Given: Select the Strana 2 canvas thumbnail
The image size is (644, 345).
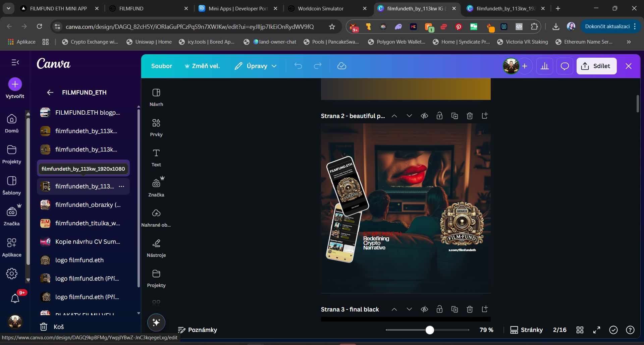Looking at the screenshot, I should coord(406,208).
